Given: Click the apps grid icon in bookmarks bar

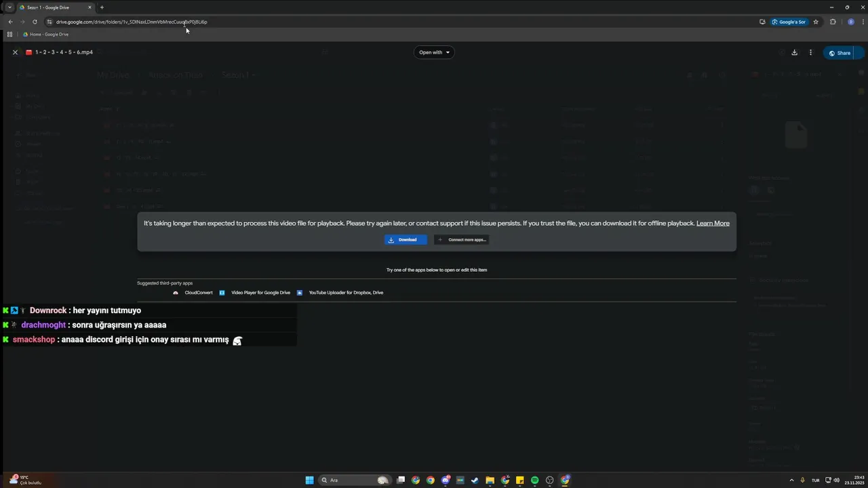Looking at the screenshot, I should point(9,35).
